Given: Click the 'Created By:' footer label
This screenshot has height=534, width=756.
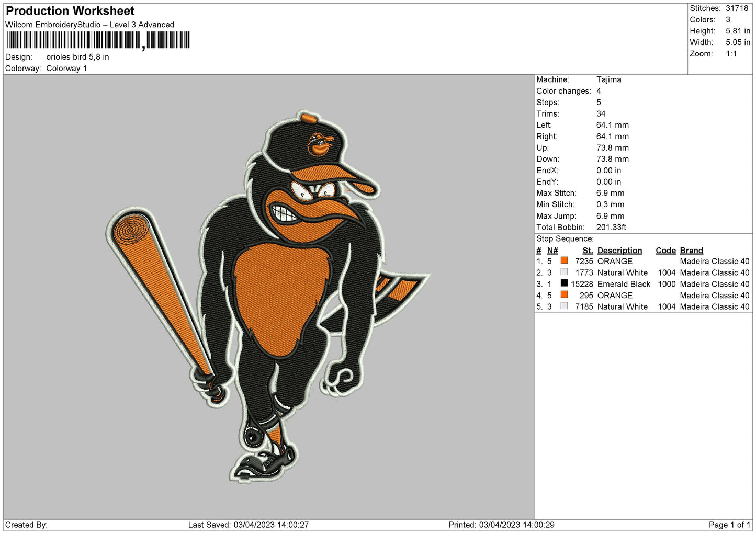Looking at the screenshot, I should [x=26, y=525].
